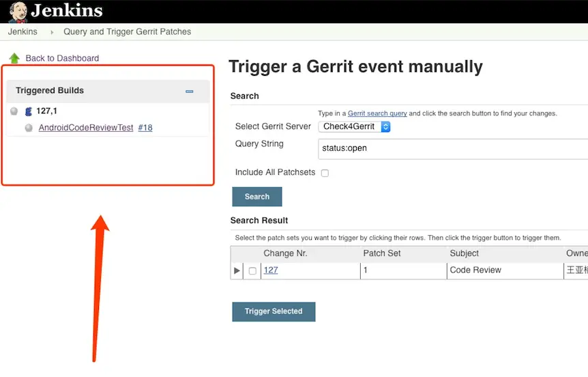Click the green Back to Dashboard arrow icon
Viewport: 588px width, 377px height.
[14, 58]
